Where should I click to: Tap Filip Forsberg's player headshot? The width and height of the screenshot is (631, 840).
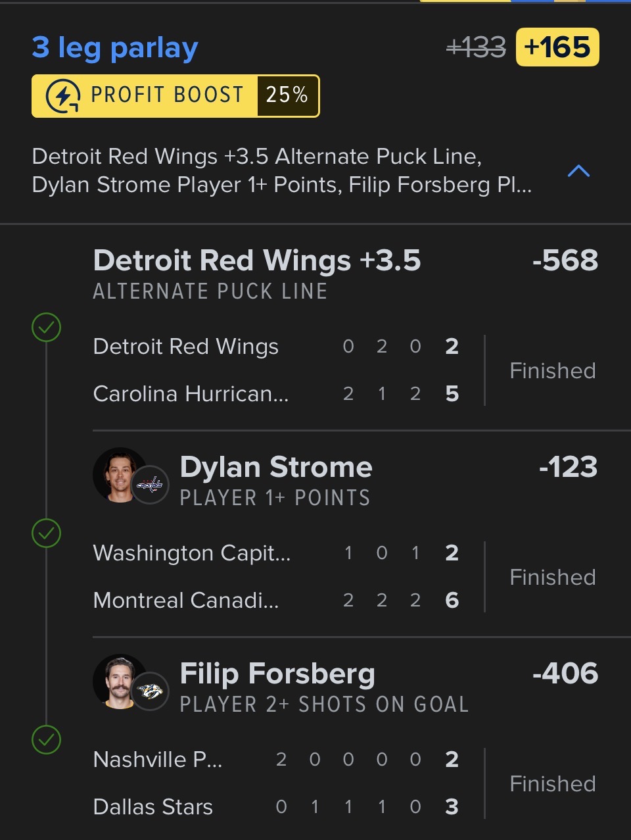(118, 681)
